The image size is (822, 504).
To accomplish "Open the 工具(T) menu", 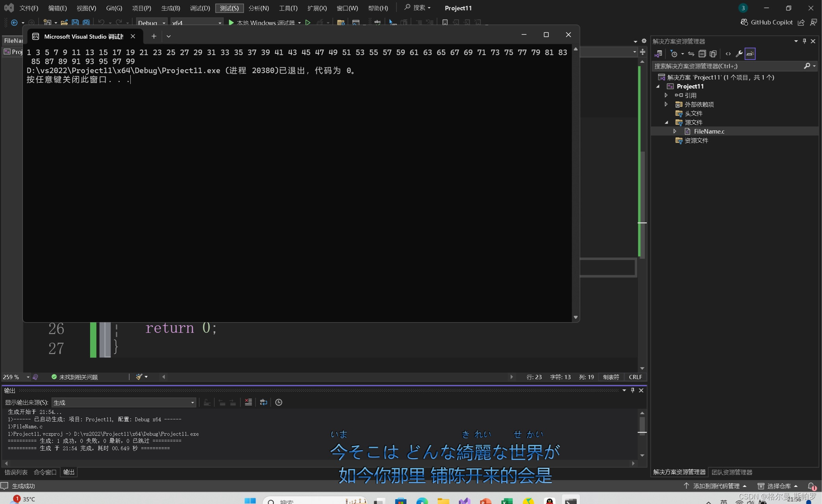I will [x=288, y=8].
